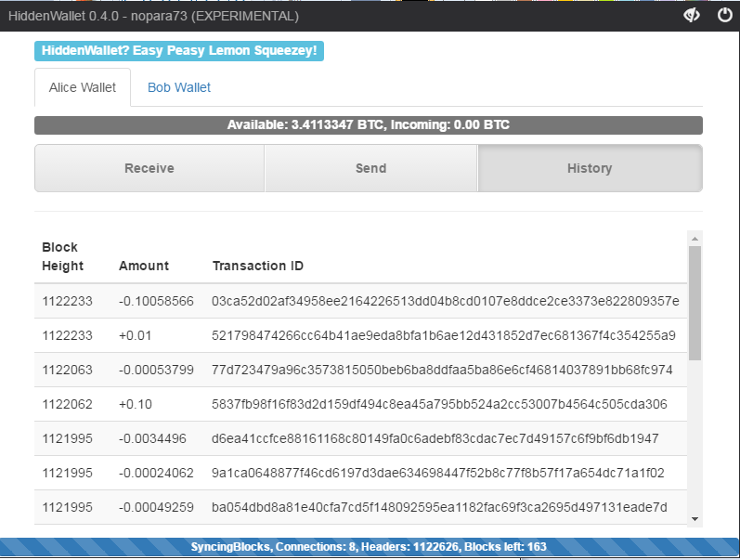Viewport: 740px width, 560px height.
Task: Click the amount -0.0034496
Action: [x=152, y=438]
